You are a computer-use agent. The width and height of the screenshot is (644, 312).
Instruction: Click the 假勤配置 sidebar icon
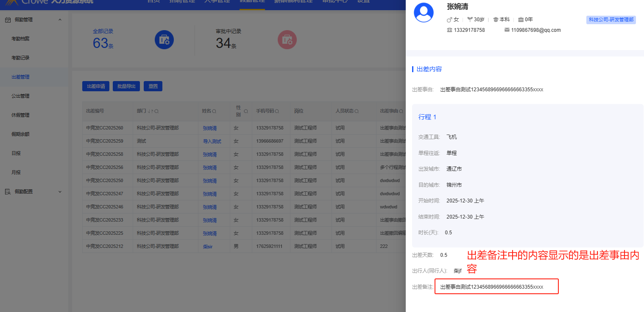point(8,191)
